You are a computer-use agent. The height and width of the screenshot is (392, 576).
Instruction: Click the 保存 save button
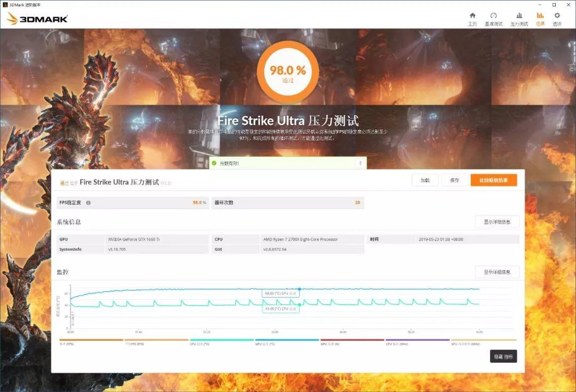pyautogui.click(x=454, y=180)
